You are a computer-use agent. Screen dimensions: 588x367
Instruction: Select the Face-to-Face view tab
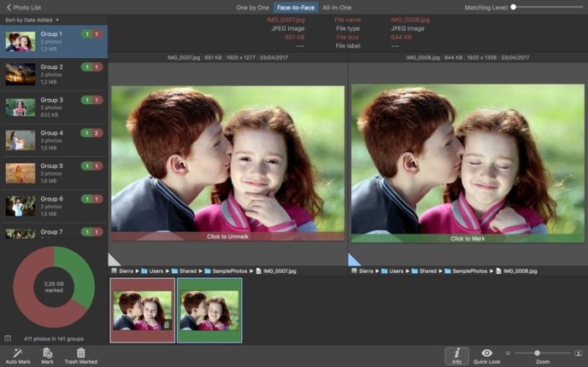click(x=297, y=8)
